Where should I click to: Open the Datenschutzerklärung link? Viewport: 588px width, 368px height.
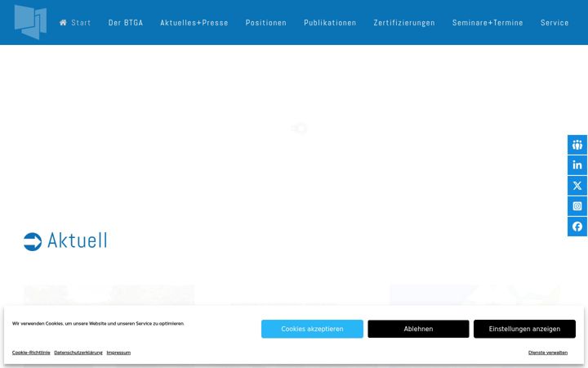point(78,352)
